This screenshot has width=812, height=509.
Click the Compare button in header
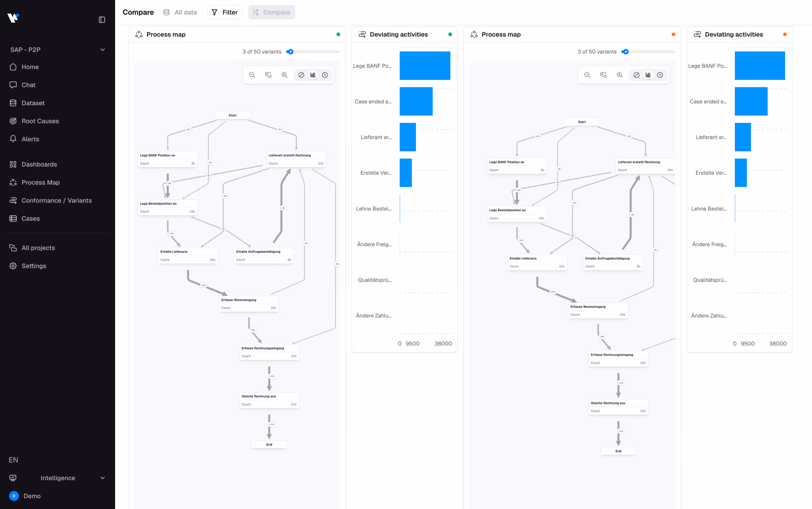[x=272, y=12]
